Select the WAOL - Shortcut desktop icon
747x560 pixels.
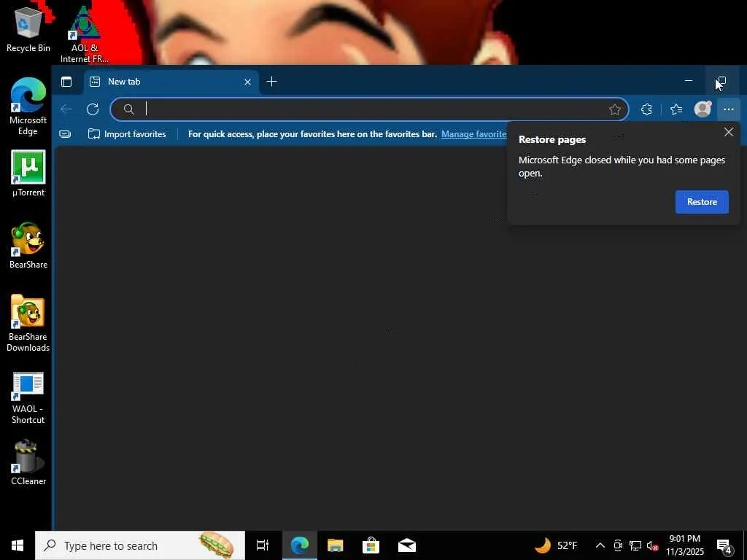[28, 398]
